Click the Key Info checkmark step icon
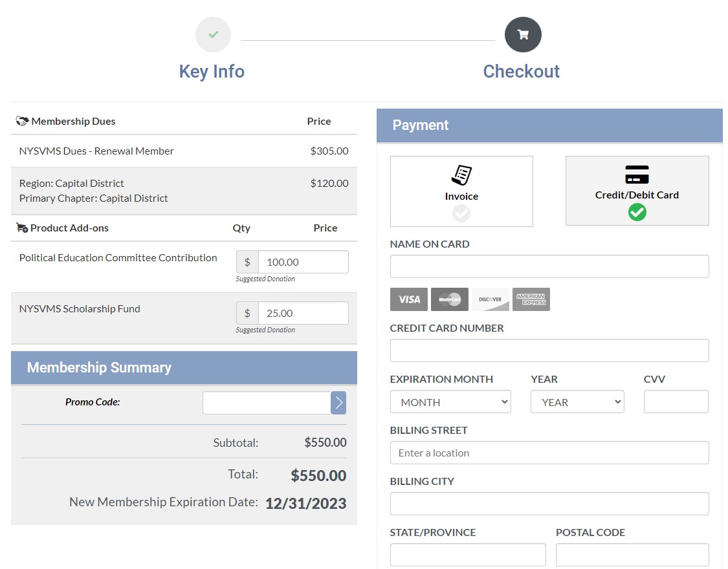Image resolution: width=728 pixels, height=569 pixels. [x=213, y=35]
